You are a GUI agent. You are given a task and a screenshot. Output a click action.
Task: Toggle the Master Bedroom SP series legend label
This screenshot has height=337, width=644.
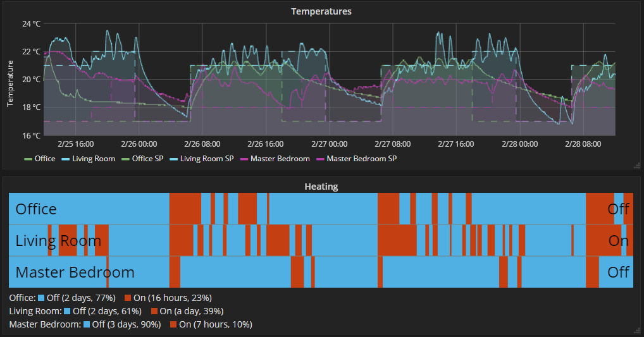pos(361,159)
